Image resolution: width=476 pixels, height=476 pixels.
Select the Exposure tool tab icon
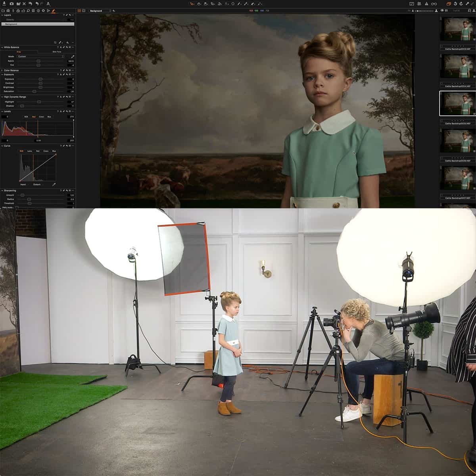click(22, 10)
